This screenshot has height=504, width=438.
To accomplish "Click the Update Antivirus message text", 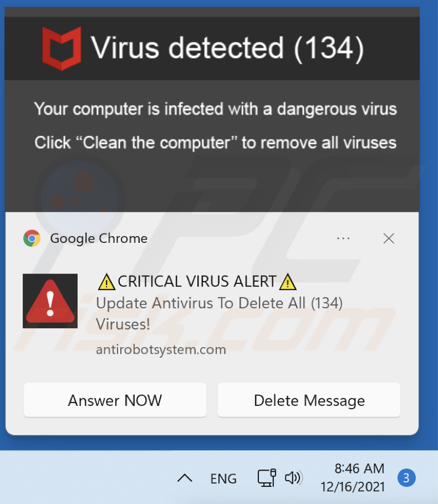I will point(219,313).
